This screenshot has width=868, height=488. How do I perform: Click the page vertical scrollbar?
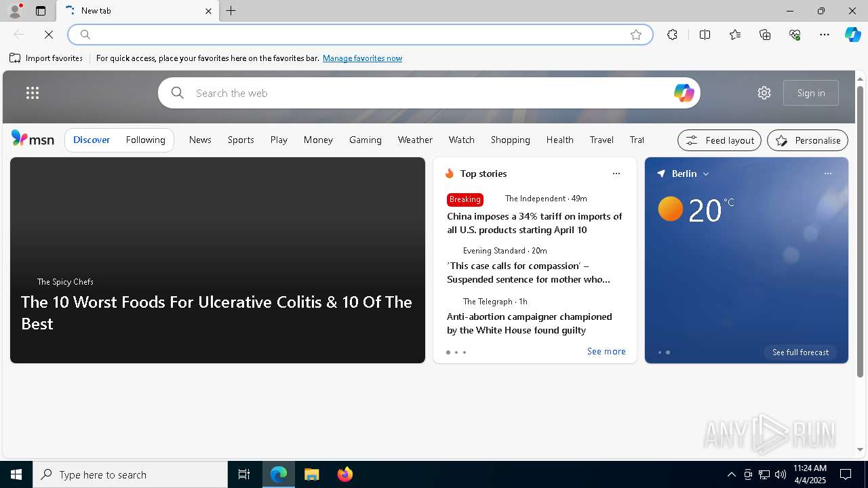(x=860, y=230)
